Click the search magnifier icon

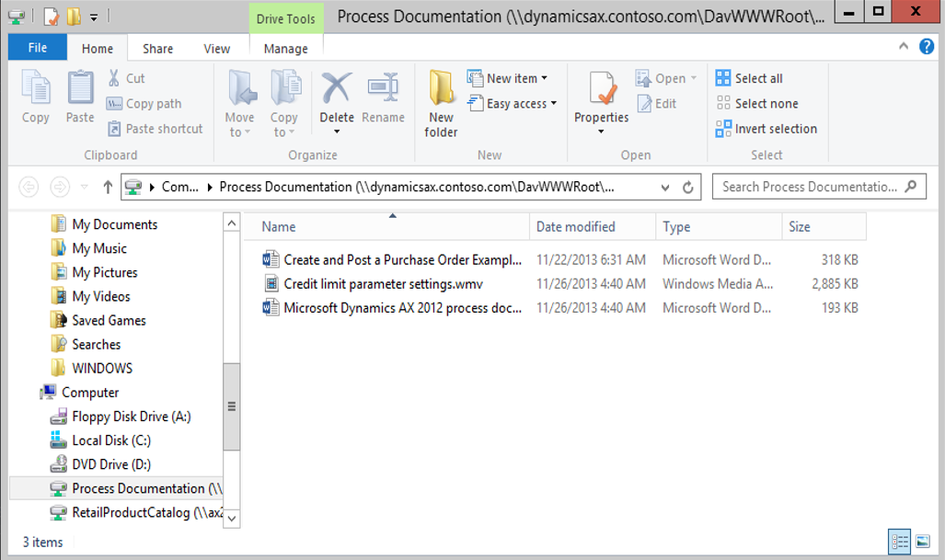[910, 187]
